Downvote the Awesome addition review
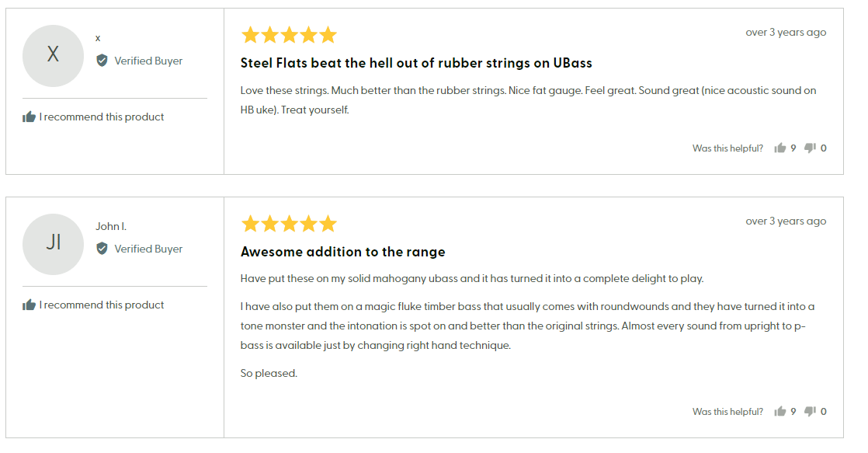The width and height of the screenshot is (868, 453). 810,411
